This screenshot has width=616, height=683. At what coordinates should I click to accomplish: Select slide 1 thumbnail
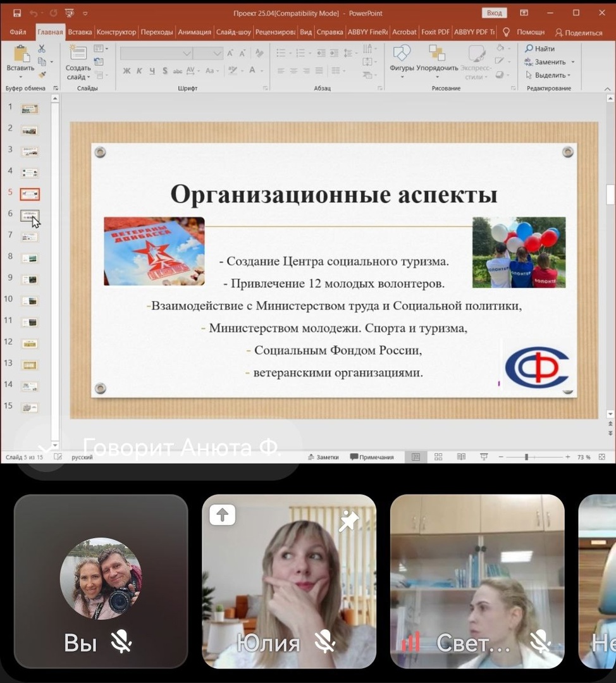click(x=30, y=109)
